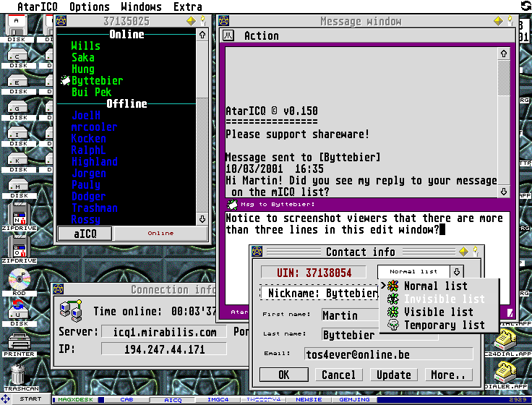Screen dimensions: 532x405
Task: Click into the message edit text area
Action: (x=368, y=258)
